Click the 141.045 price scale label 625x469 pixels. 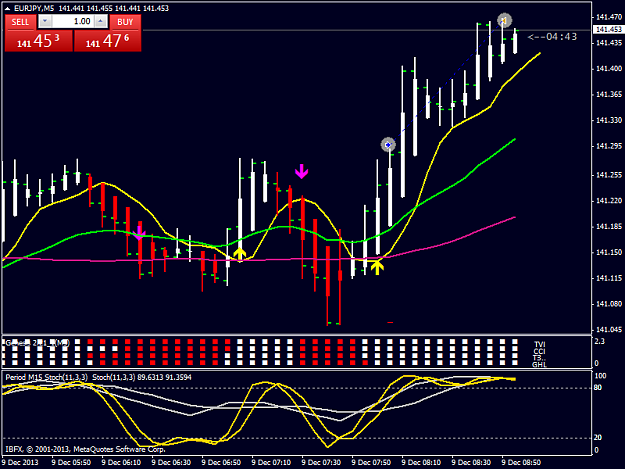point(609,330)
